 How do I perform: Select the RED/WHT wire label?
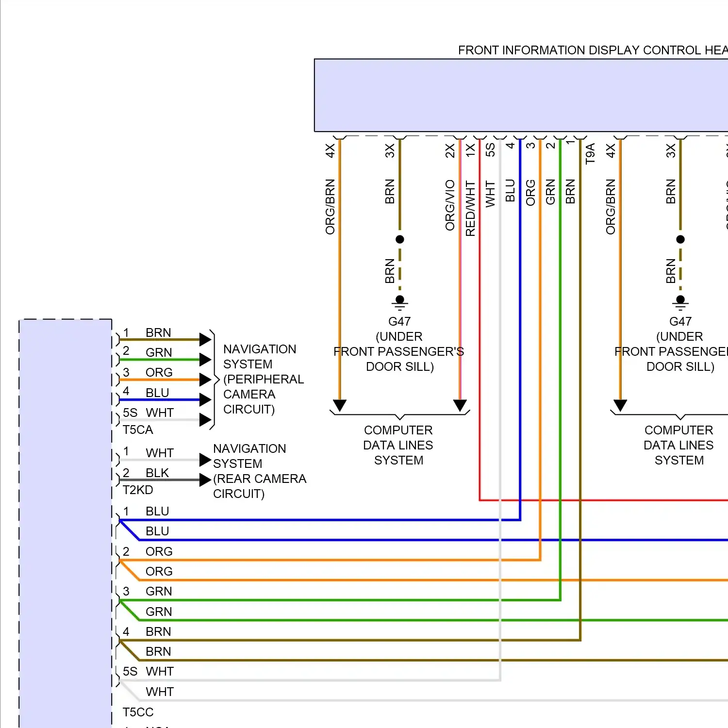pos(470,209)
